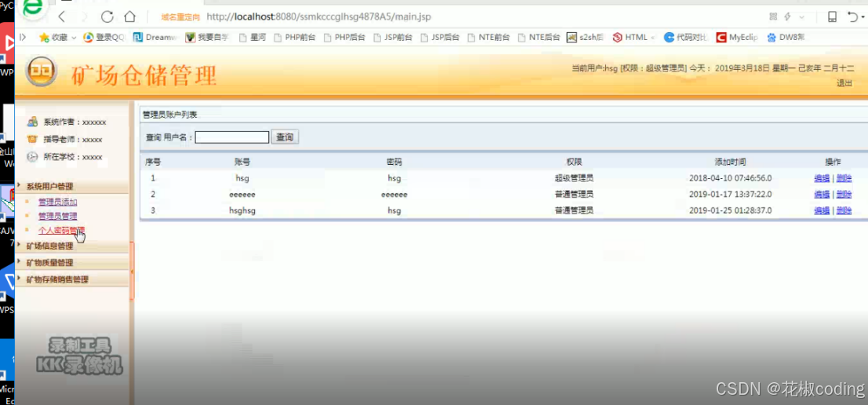Click 删除 in the eeeeee row
Screen dimensions: 868x405
pyautogui.click(x=844, y=195)
